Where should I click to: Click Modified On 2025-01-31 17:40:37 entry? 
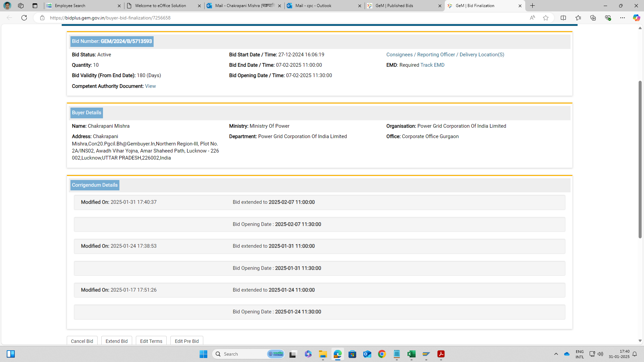(x=119, y=202)
